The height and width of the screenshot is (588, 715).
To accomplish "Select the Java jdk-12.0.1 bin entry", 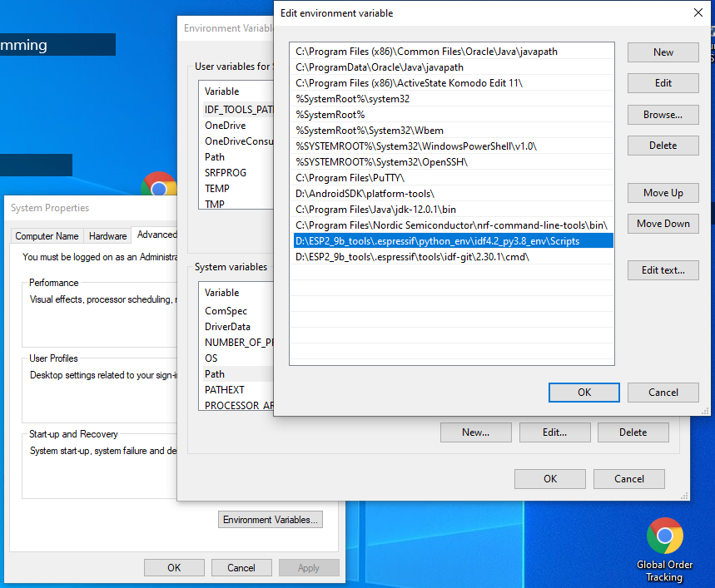I will [452, 210].
